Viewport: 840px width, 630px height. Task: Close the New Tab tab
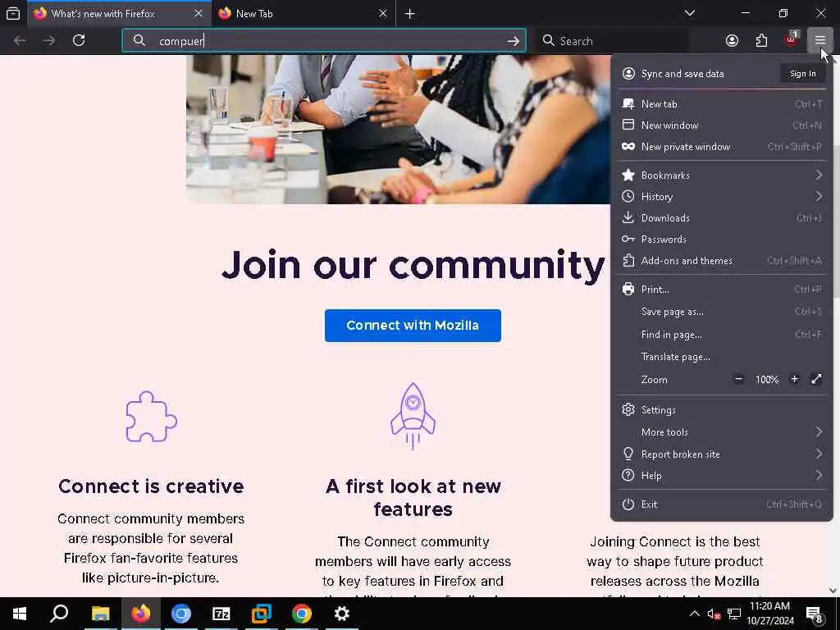[382, 13]
